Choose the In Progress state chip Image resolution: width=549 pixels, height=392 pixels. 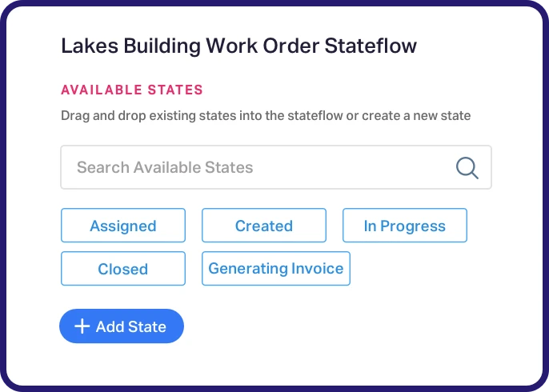point(405,226)
